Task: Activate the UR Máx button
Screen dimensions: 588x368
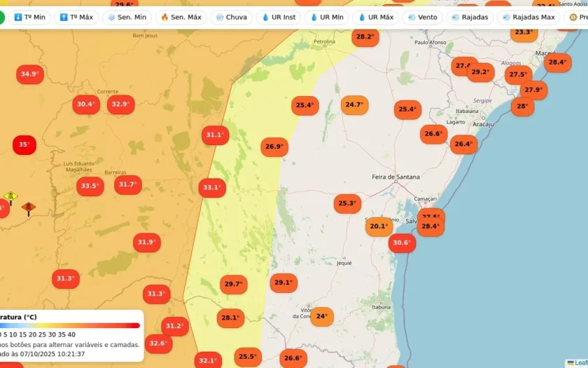Action: 375,18
